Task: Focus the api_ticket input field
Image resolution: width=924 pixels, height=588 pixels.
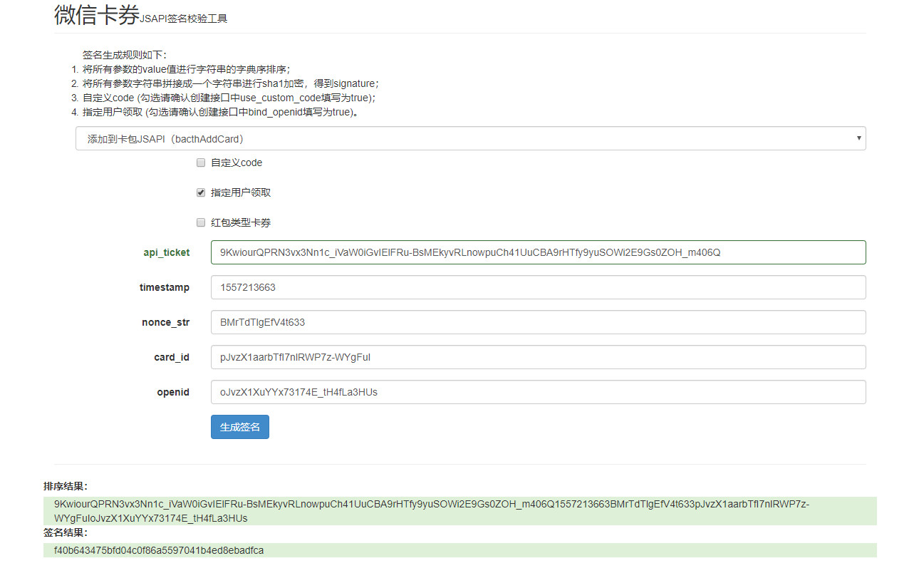Action: 538,252
